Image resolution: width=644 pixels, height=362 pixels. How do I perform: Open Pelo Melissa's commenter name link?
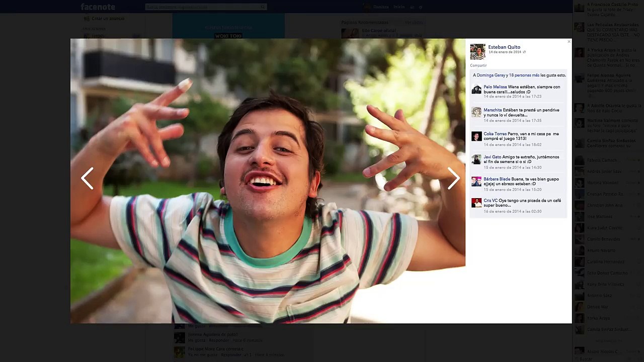pyautogui.click(x=495, y=87)
